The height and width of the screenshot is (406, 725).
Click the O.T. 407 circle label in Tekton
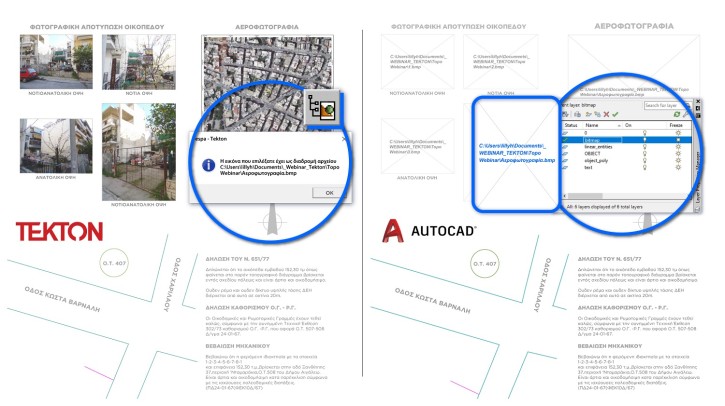tap(114, 263)
